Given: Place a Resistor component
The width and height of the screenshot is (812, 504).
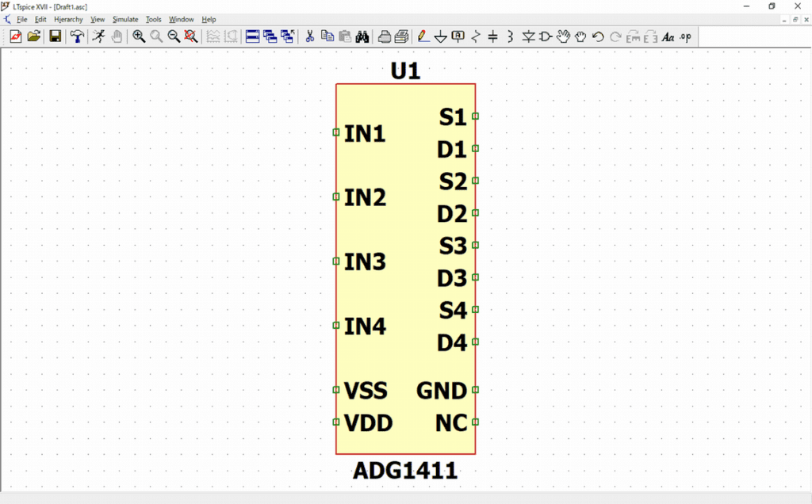Looking at the screenshot, I should point(476,36).
